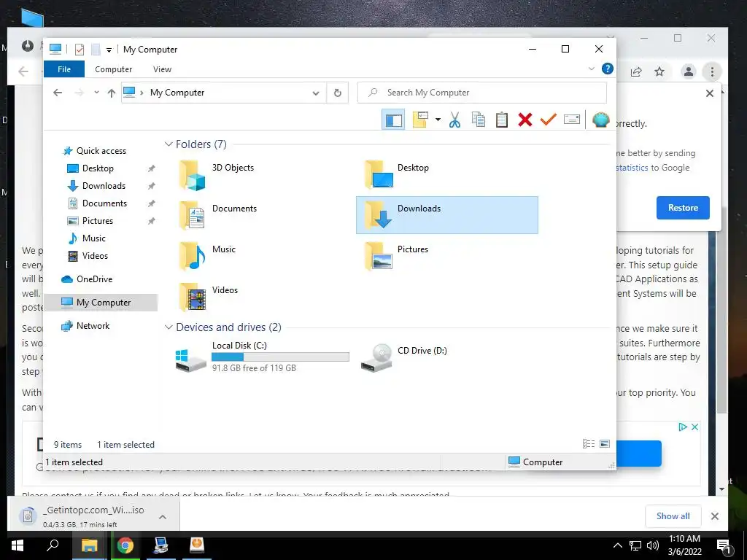The width and height of the screenshot is (747, 560).
Task: Refresh the My Computer view
Action: tap(337, 93)
